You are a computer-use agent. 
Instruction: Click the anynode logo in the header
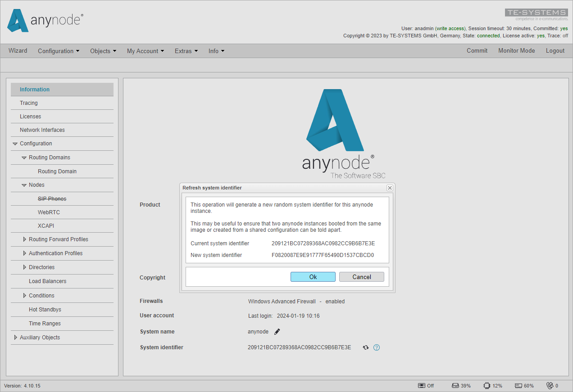[44, 21]
